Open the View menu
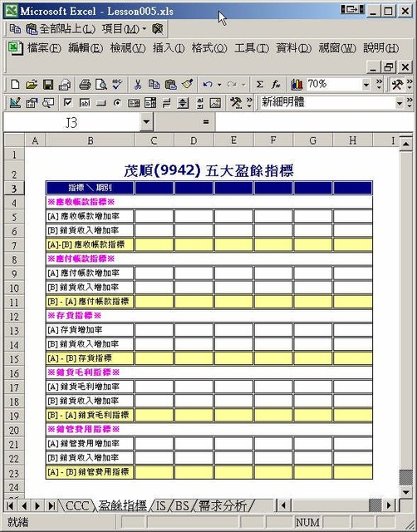The width and height of the screenshot is (417, 532). (127, 48)
